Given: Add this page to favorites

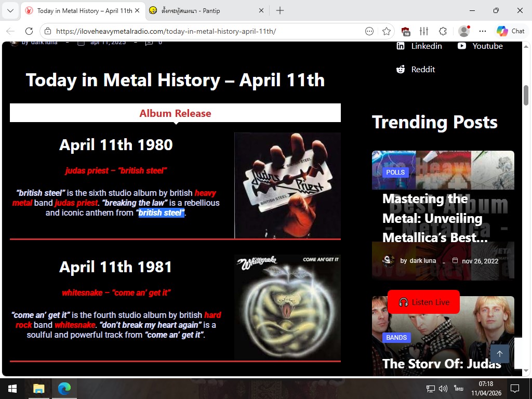Looking at the screenshot, I should (386, 31).
